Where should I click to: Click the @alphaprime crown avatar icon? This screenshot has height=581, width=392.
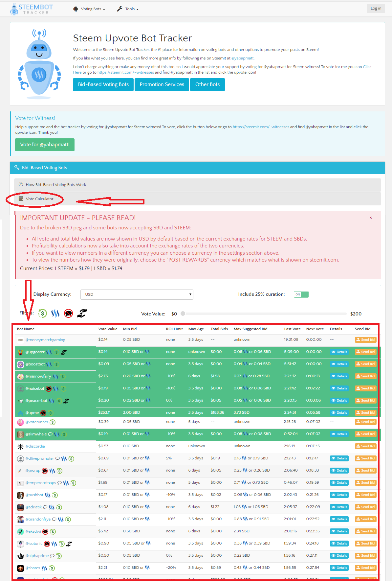pos(20,556)
